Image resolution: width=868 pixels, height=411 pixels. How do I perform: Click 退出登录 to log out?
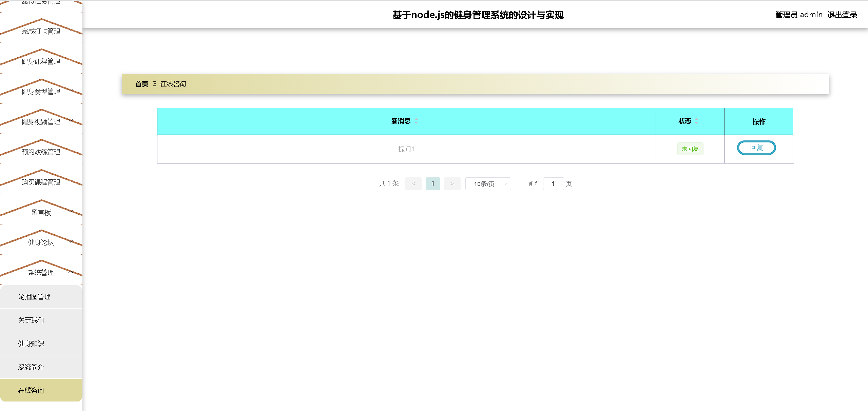tap(842, 15)
